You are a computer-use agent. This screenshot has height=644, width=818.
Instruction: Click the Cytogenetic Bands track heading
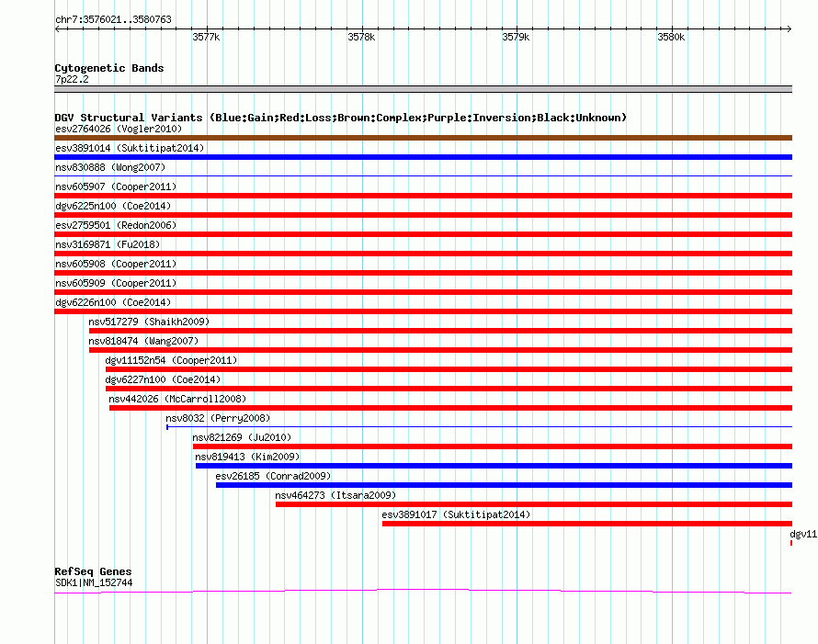pyautogui.click(x=109, y=68)
